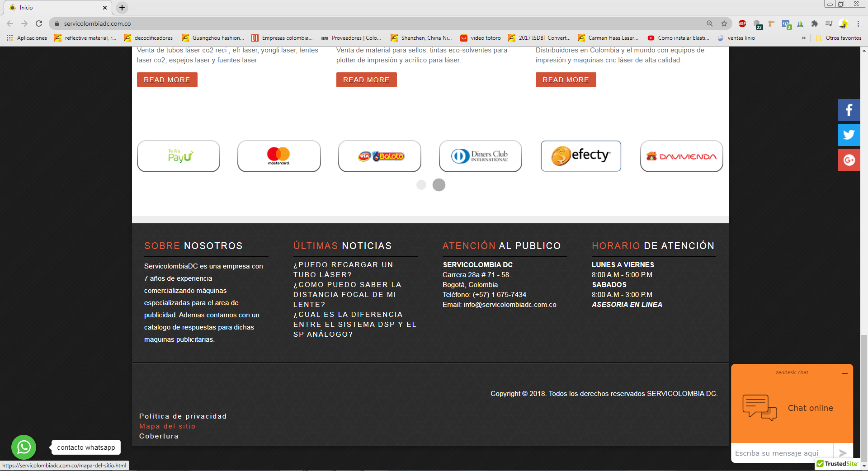Open the Aplicaciones bookmarks shortcut
868x471 pixels.
27,38
